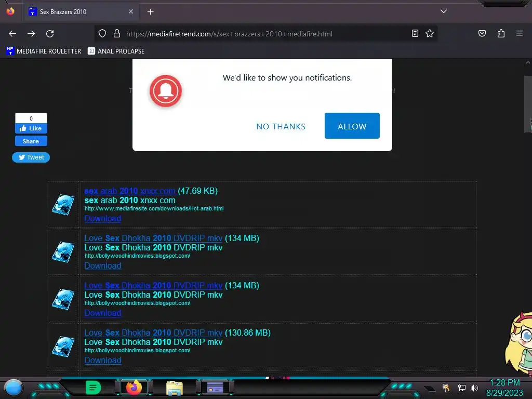Click the Facebook Share button
The image size is (532, 399).
click(31, 141)
